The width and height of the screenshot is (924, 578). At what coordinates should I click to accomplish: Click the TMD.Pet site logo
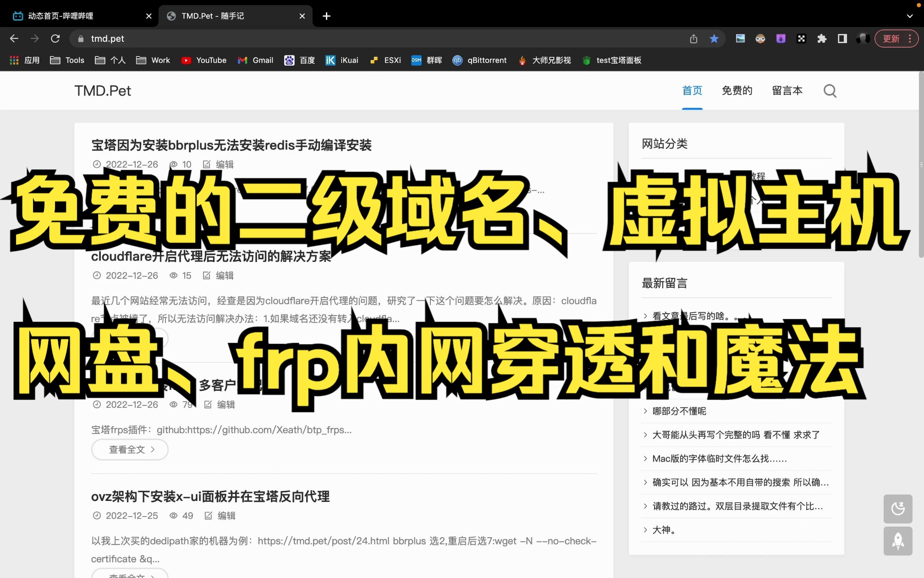click(x=103, y=91)
